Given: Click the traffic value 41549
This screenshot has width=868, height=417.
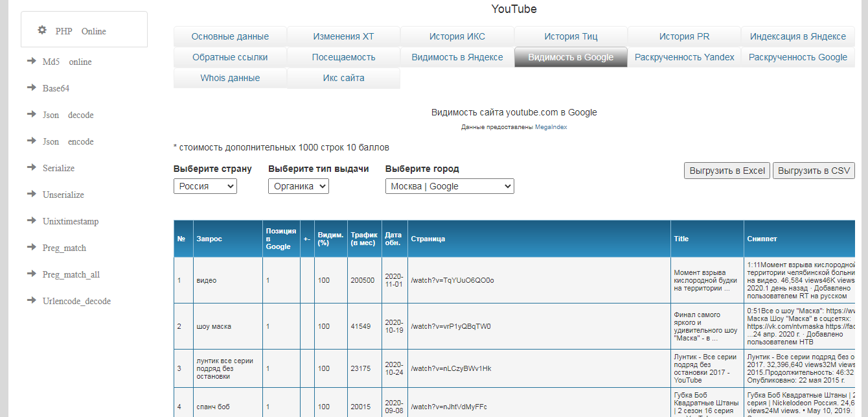Looking at the screenshot, I should click(361, 326).
